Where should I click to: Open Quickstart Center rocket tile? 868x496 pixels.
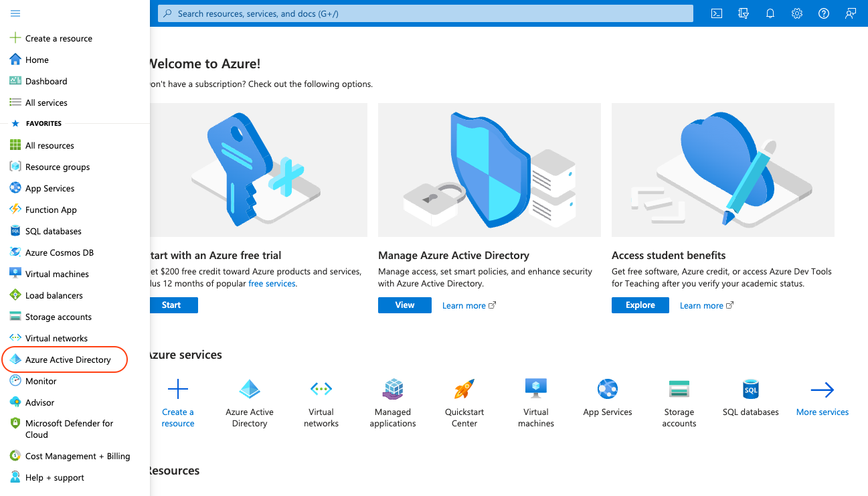(464, 403)
